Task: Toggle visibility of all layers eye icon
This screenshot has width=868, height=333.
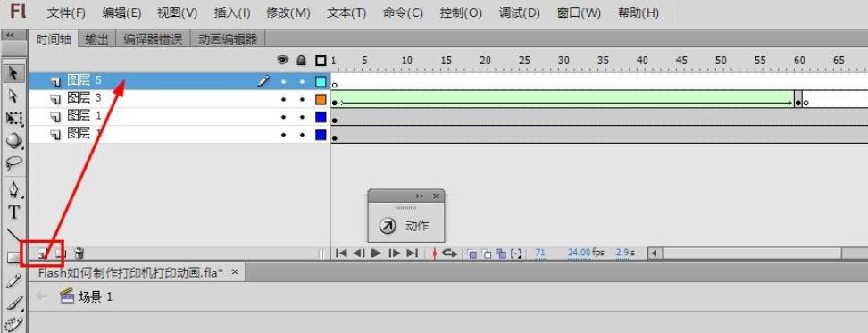Action: (283, 60)
